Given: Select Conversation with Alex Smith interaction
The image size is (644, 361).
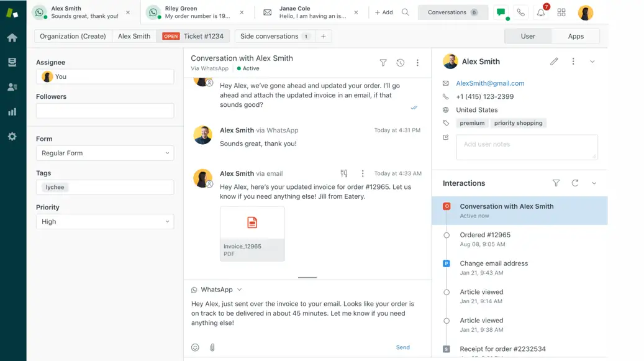Looking at the screenshot, I should (x=520, y=211).
